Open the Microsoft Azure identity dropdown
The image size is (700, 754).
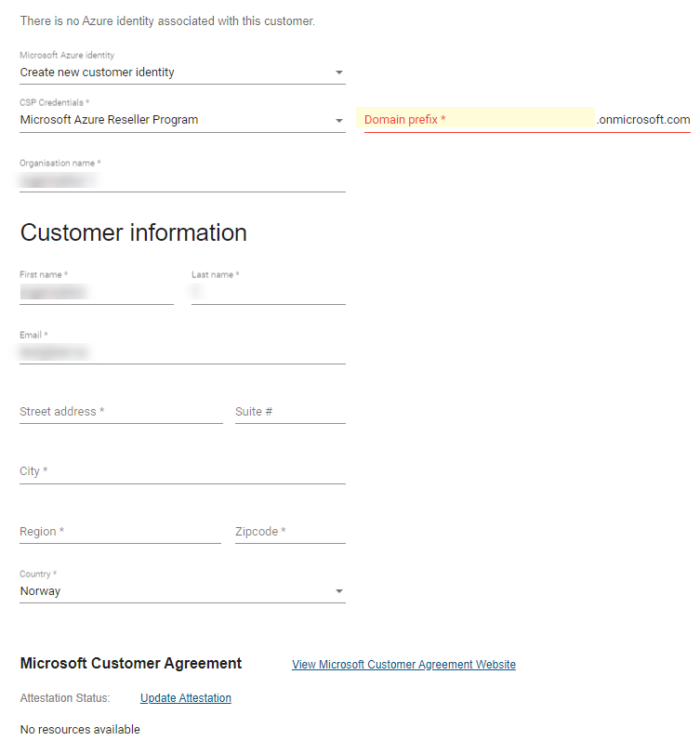tap(182, 73)
